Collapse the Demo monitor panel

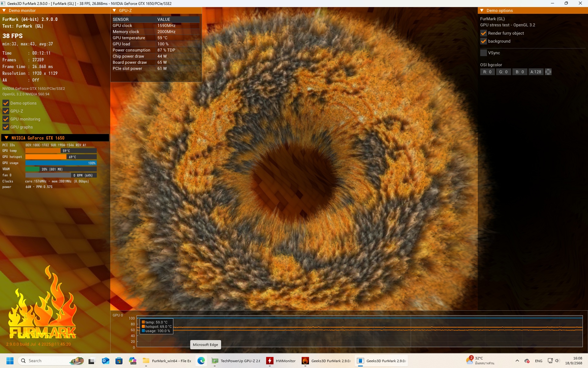[4, 10]
